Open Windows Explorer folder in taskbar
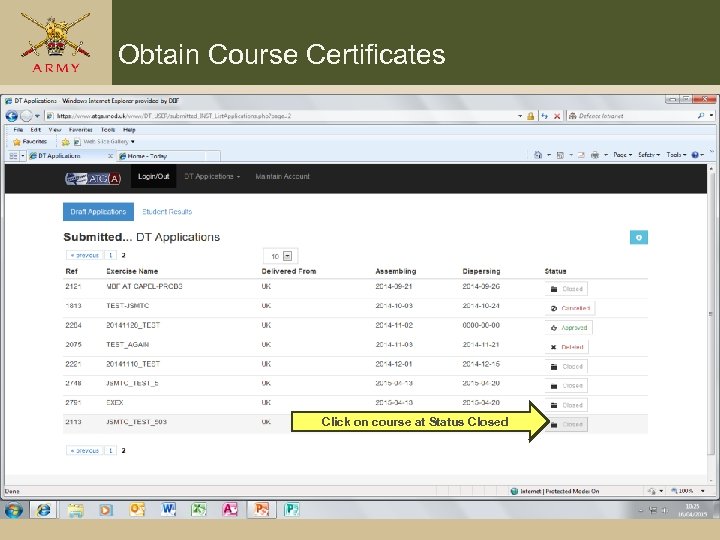 [x=76, y=510]
